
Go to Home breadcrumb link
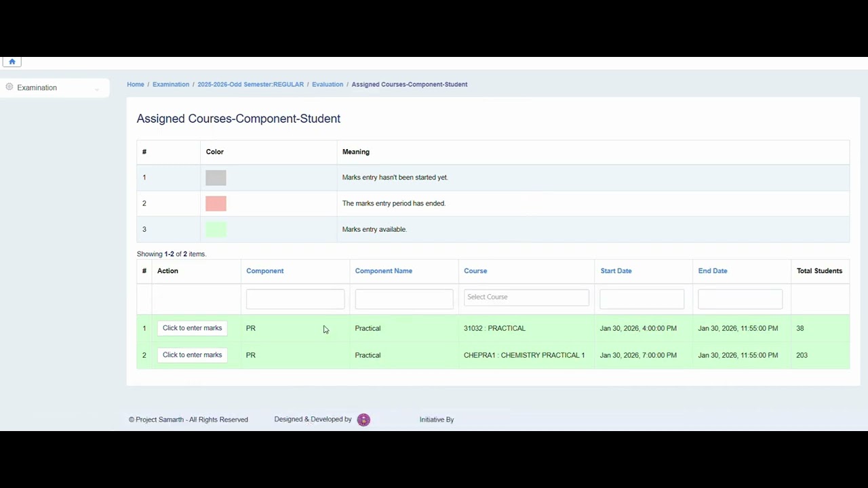click(136, 85)
